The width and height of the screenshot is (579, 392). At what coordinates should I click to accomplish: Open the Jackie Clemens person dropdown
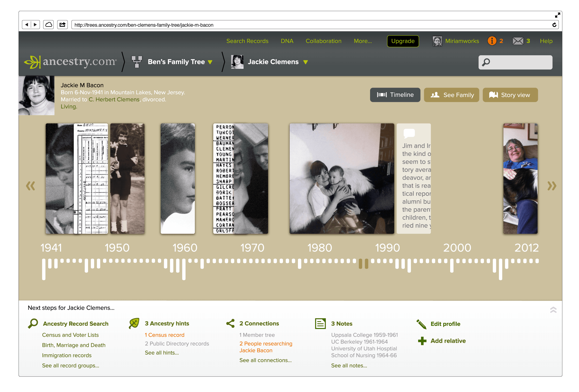pyautogui.click(x=306, y=63)
